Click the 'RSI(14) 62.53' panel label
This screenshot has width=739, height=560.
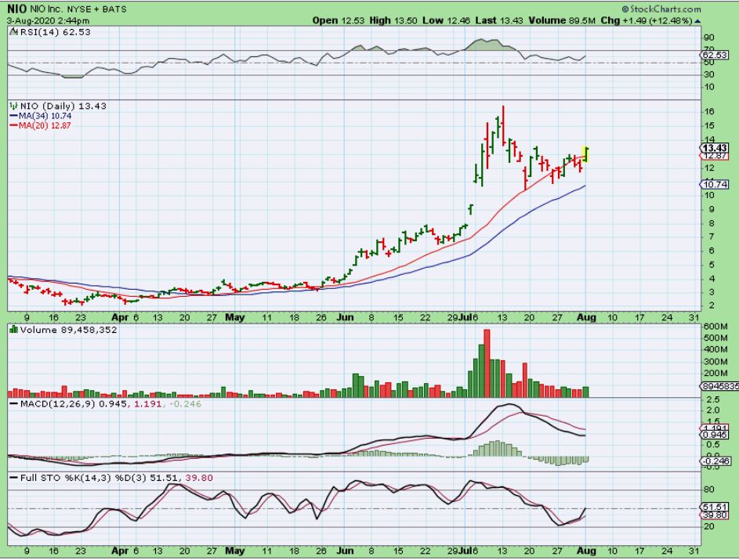point(55,32)
